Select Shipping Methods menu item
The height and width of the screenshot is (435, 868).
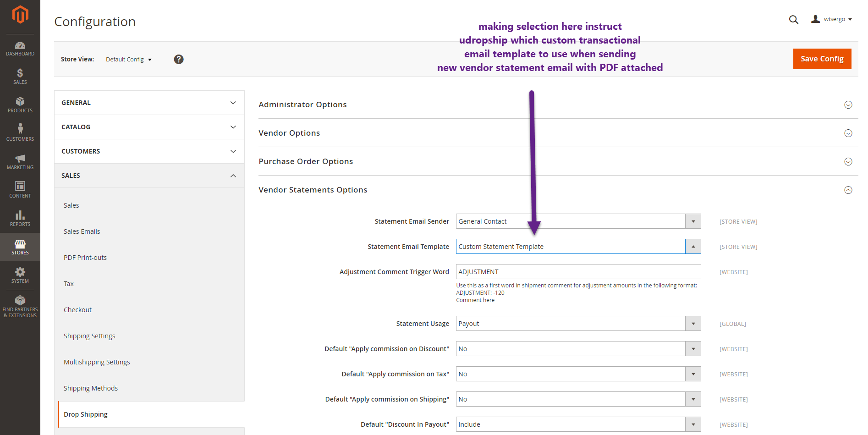[91, 388]
